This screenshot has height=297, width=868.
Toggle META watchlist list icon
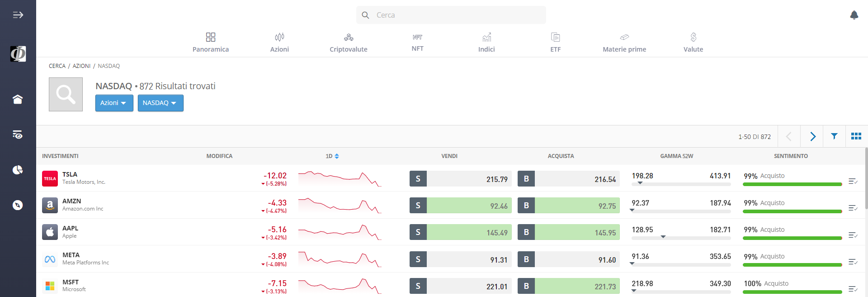[853, 262]
